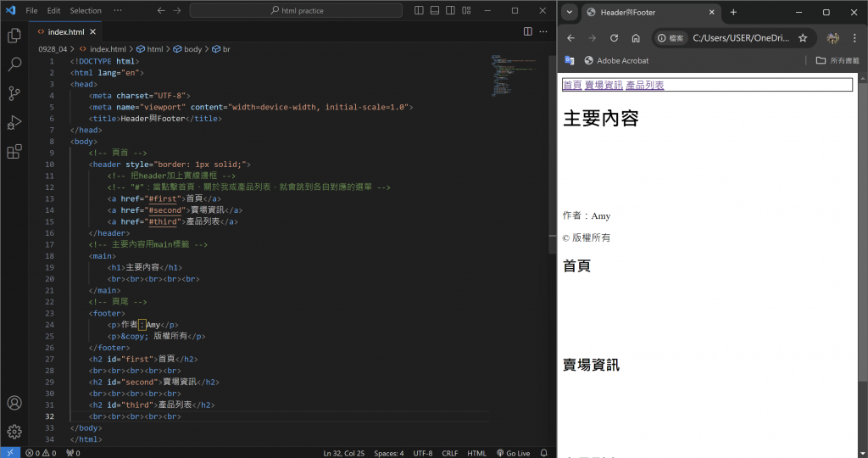Open the Manage gear menu
Image resolution: width=868 pixels, height=458 pixels.
[14, 432]
